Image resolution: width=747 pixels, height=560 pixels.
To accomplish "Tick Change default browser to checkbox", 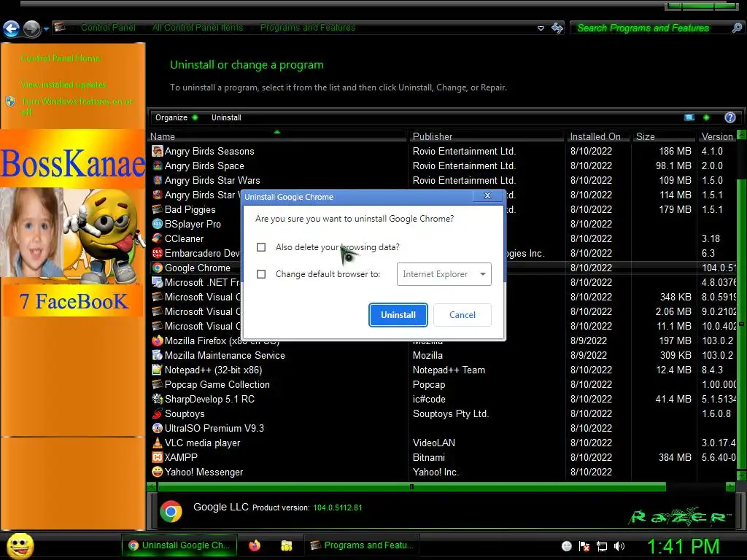I will tap(261, 274).
